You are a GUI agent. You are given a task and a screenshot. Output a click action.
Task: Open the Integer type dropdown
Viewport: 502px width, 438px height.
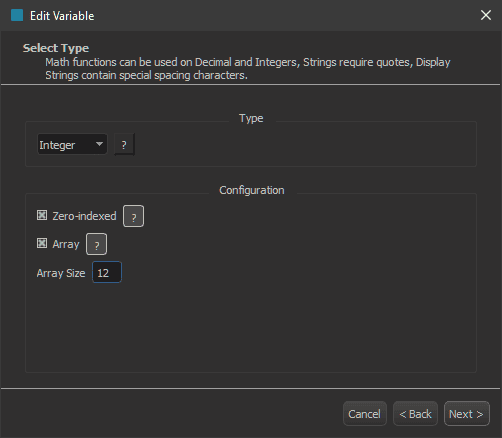pos(72,144)
